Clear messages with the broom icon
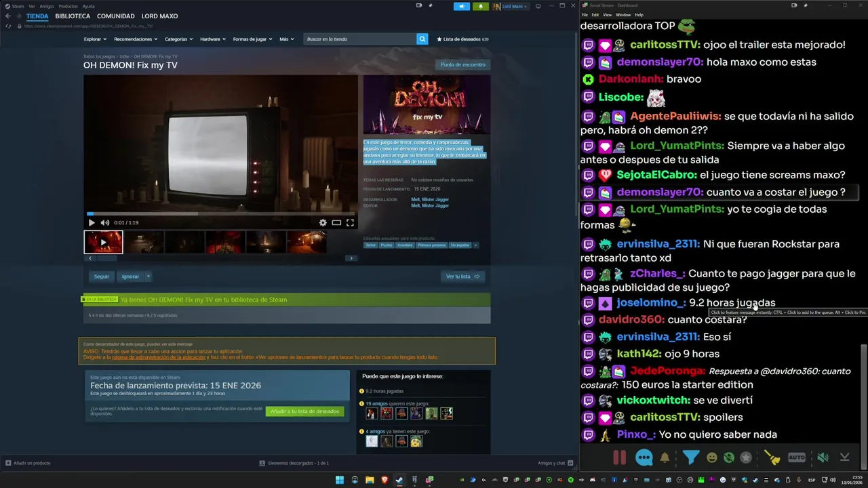 pos(772,457)
